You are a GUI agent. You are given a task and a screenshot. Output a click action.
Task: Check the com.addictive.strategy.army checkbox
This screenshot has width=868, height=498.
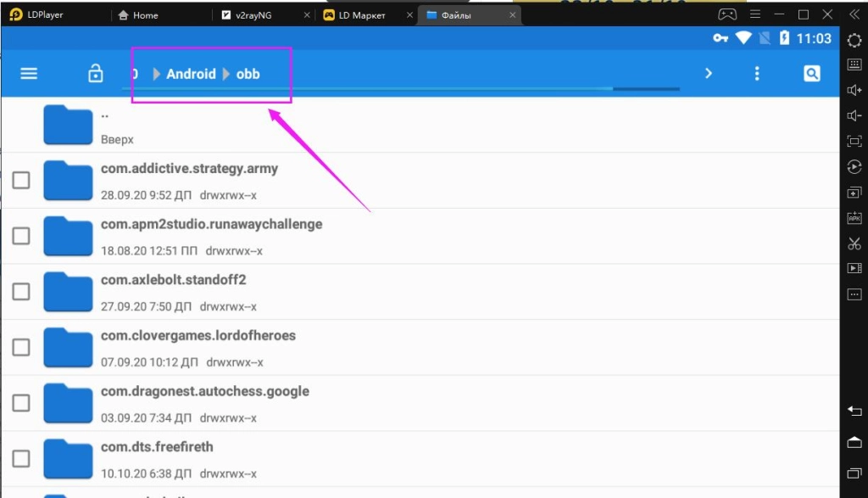pyautogui.click(x=21, y=180)
